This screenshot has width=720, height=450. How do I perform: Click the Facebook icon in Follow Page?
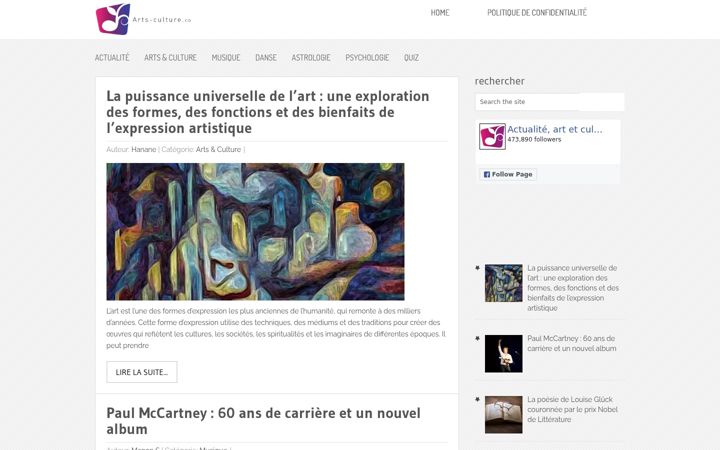click(x=487, y=174)
